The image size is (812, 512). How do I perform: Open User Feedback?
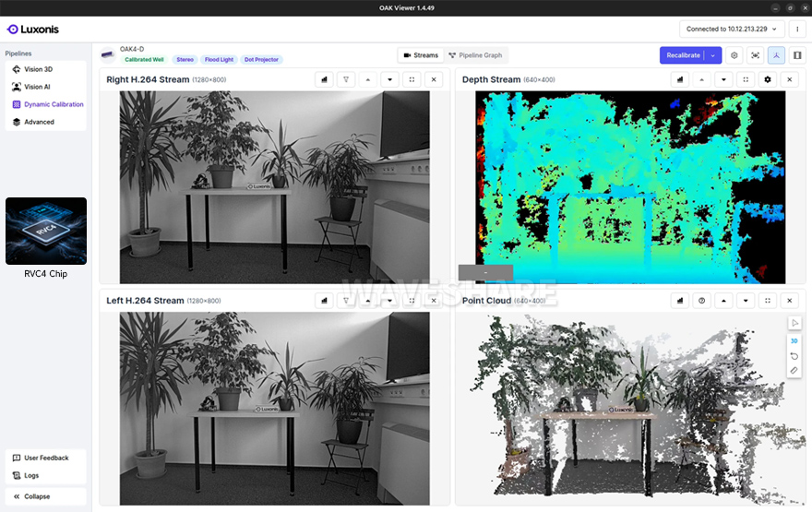coord(45,458)
